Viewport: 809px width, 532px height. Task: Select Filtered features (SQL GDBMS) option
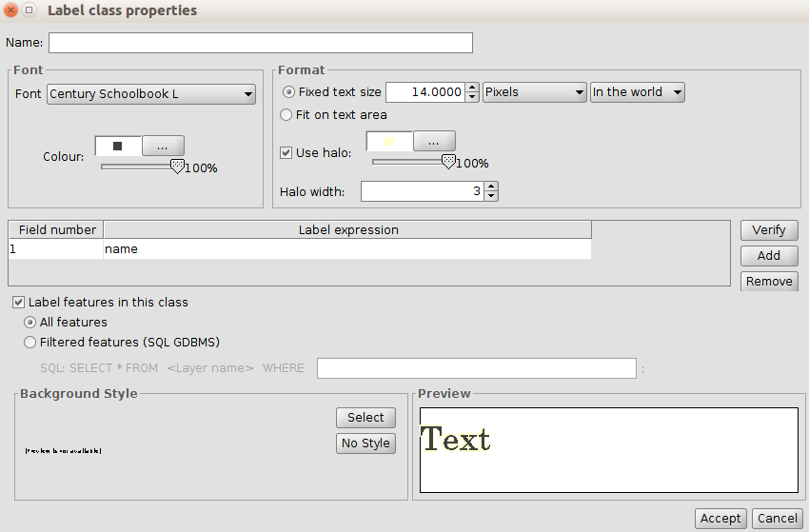tap(31, 342)
